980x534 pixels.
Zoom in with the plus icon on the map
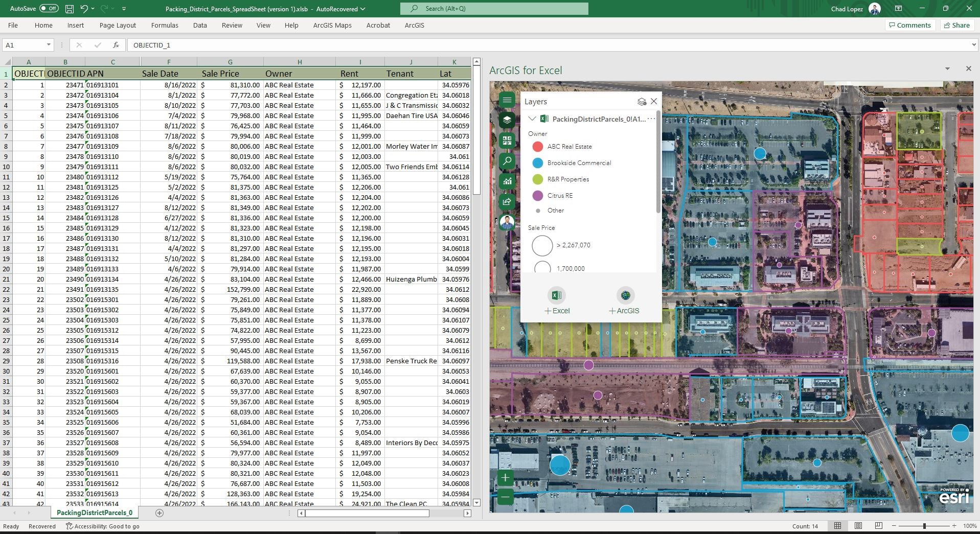coord(506,478)
